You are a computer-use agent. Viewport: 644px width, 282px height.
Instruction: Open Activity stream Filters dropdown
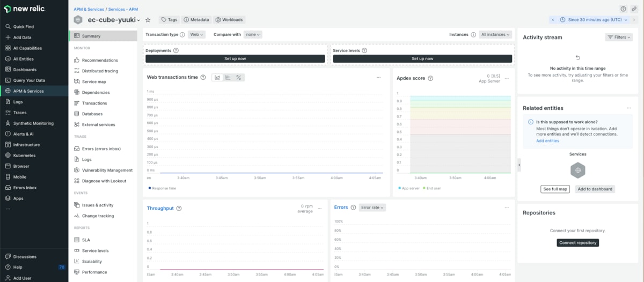click(619, 37)
